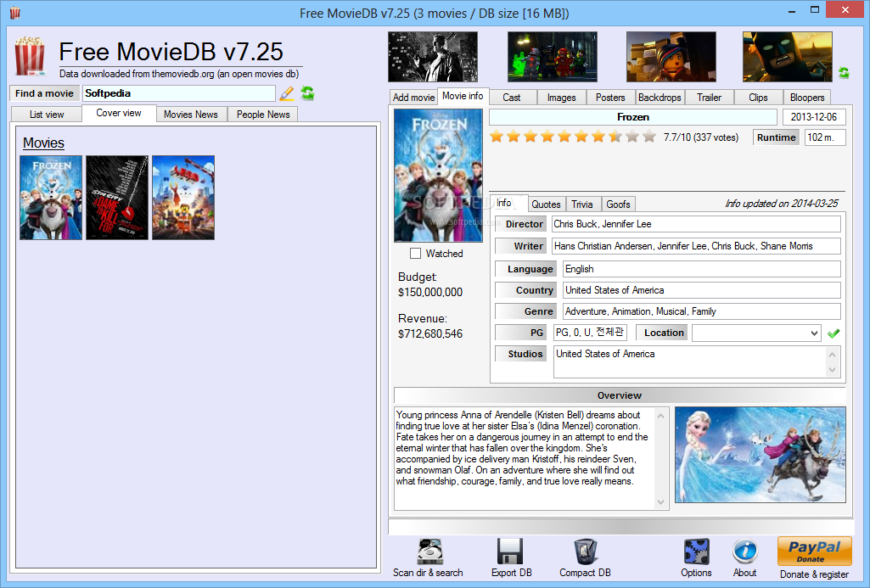Open About via the blue info icon

point(744,552)
